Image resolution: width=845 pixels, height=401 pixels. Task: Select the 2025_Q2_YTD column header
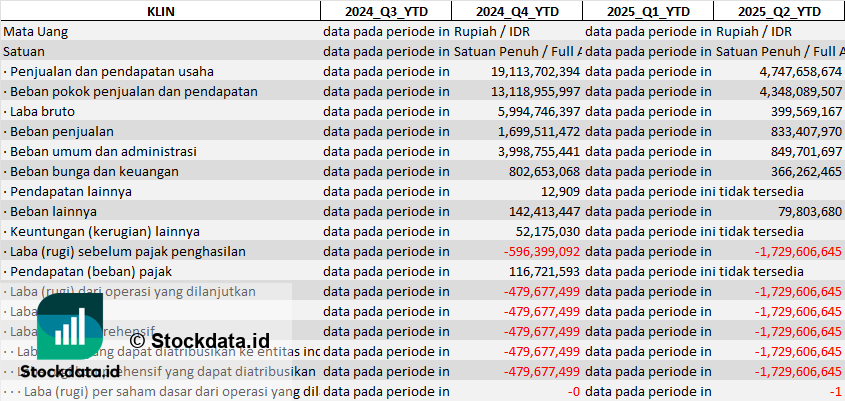pos(779,11)
